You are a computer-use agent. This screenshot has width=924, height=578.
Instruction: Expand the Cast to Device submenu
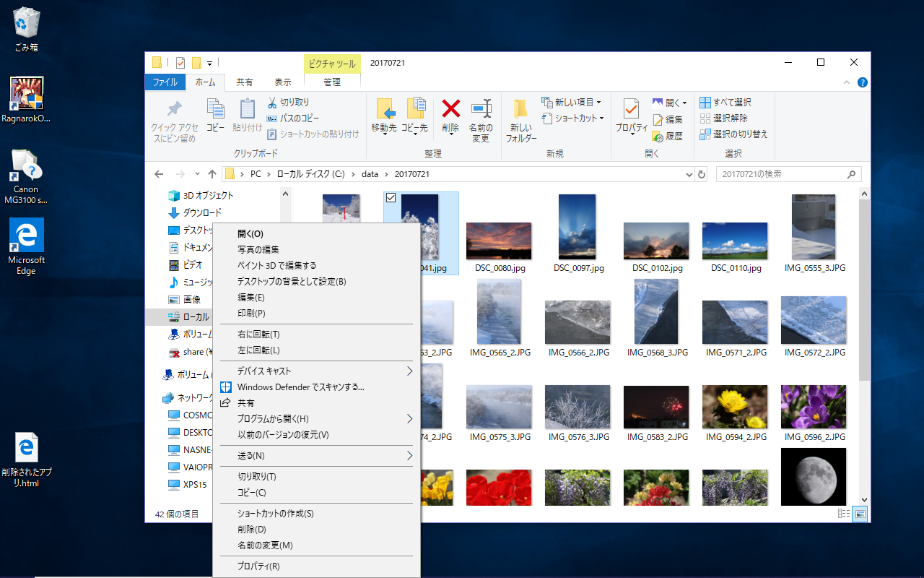pos(409,371)
